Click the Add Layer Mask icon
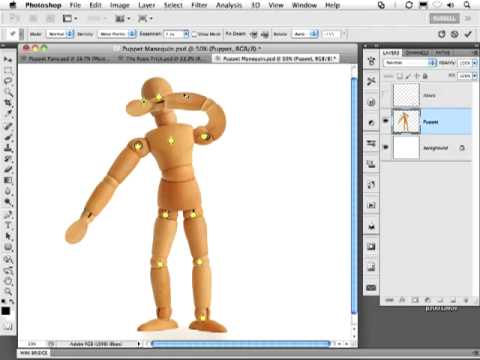Image resolution: width=480 pixels, height=360 pixels. click(x=415, y=300)
